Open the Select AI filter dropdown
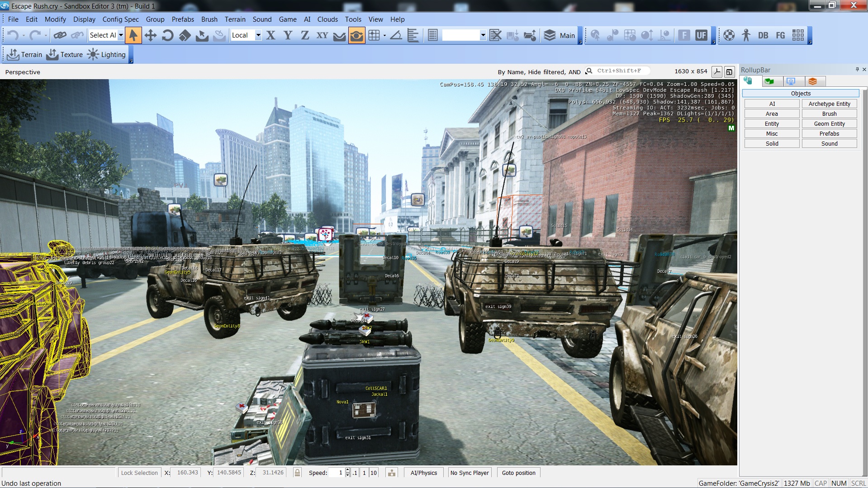The width and height of the screenshot is (868, 488). click(x=121, y=35)
